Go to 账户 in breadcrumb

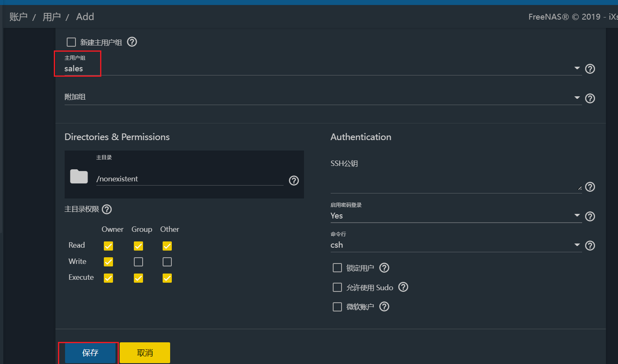18,17
